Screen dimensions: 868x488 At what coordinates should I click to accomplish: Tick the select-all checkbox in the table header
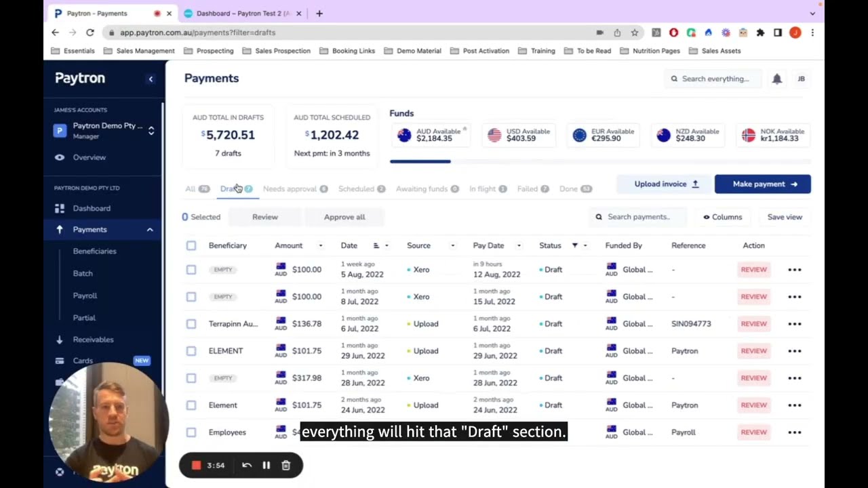point(191,245)
